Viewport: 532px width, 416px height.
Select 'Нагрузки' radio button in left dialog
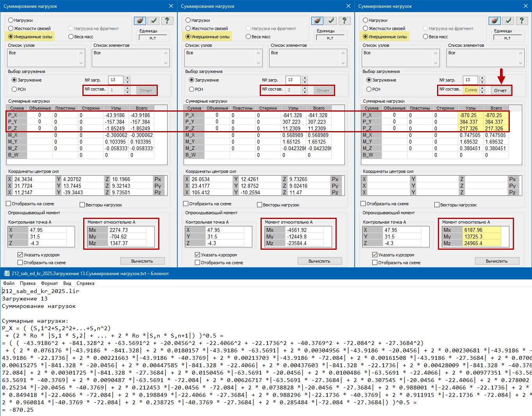pyautogui.click(x=11, y=20)
